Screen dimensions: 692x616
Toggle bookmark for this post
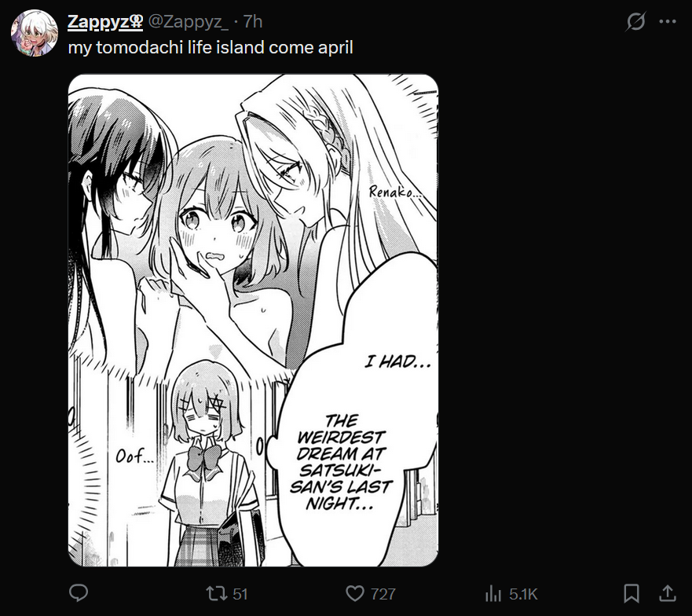coord(632,593)
